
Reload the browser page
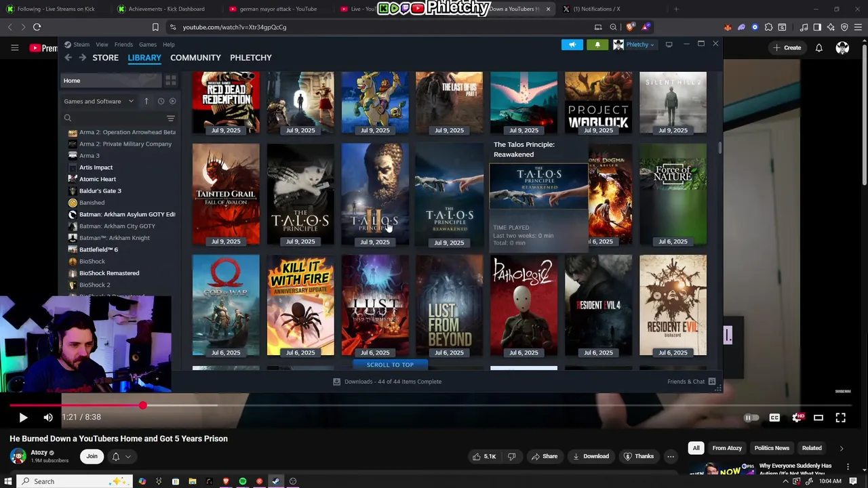pos(37,27)
